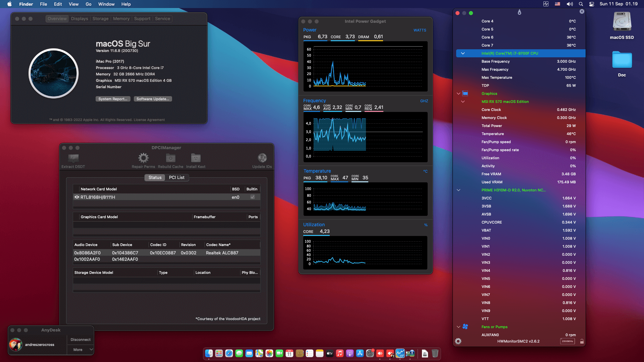The image size is (644, 362).
Task: Click the System Report button
Action: (x=113, y=99)
